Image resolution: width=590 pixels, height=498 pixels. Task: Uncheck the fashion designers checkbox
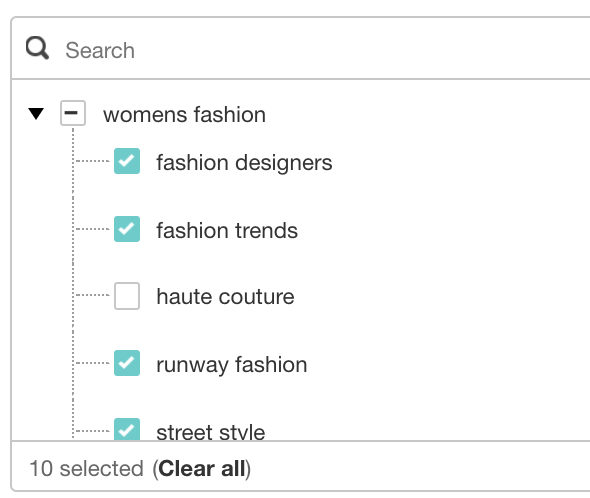127,161
